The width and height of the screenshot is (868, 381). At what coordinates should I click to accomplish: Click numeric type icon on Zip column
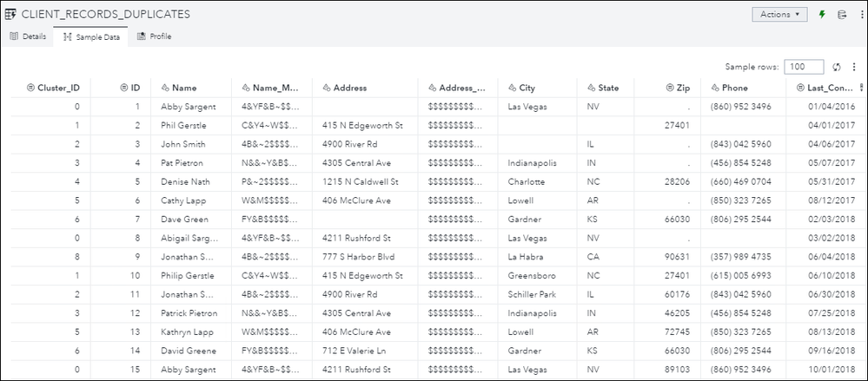669,88
